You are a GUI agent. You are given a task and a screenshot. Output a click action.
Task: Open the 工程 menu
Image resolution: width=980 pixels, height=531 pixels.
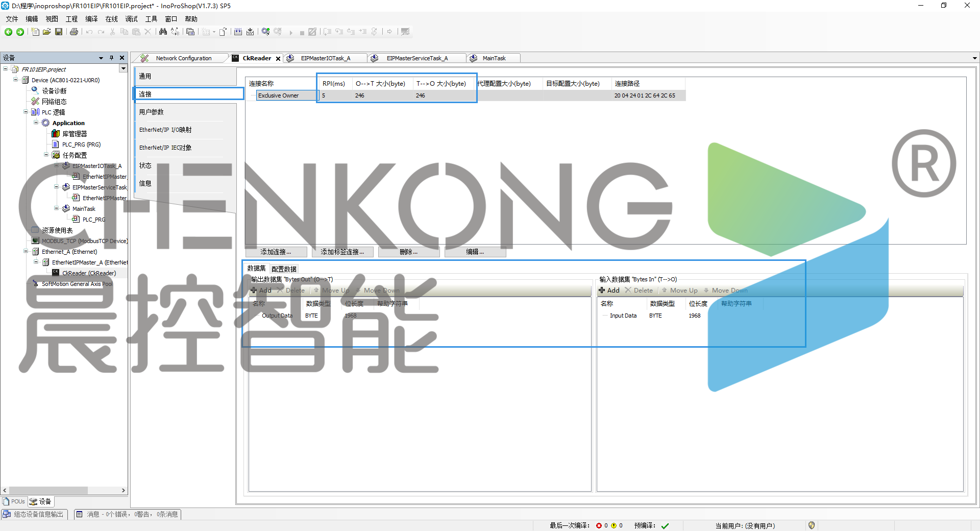pos(71,19)
